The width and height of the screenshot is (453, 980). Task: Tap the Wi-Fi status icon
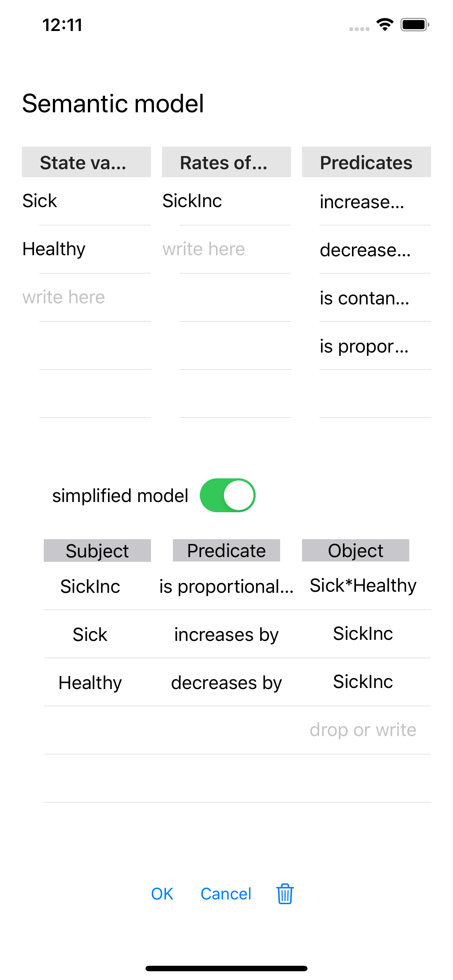(384, 25)
